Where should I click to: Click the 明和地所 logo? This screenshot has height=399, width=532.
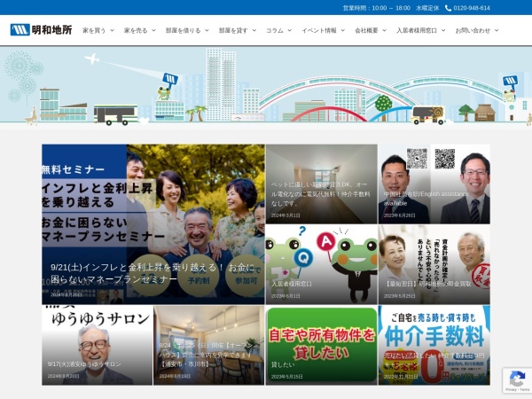(x=41, y=30)
